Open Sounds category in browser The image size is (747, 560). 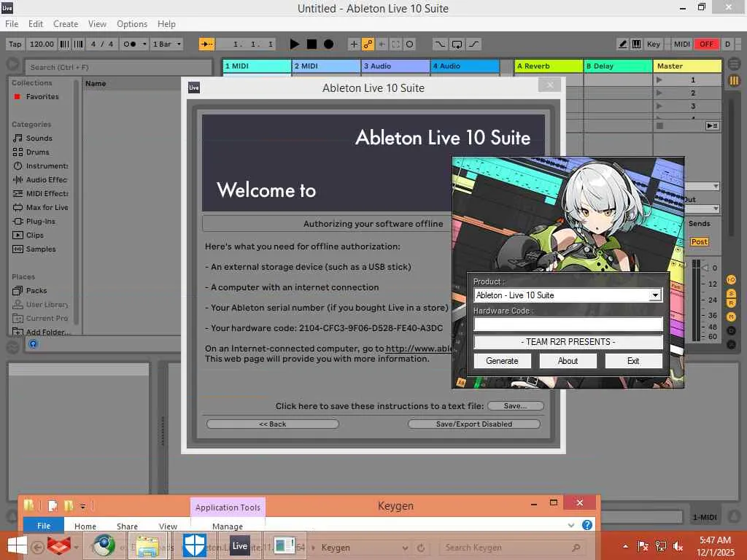click(x=39, y=138)
